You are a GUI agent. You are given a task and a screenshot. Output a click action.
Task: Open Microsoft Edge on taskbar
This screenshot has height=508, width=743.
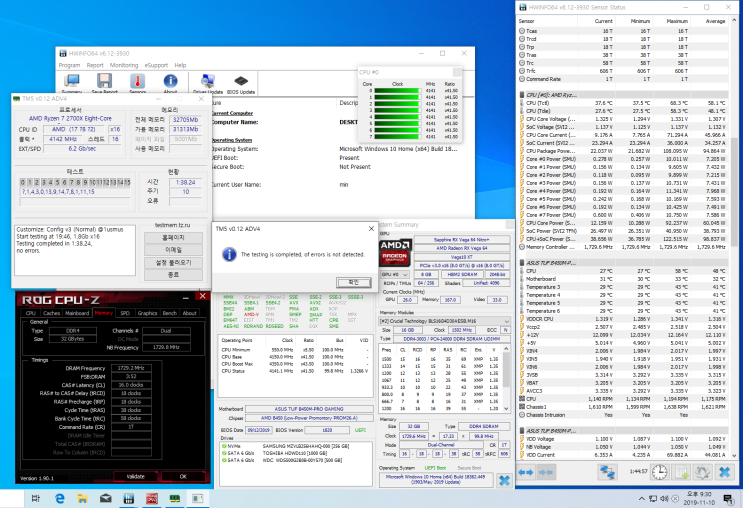tap(60, 499)
